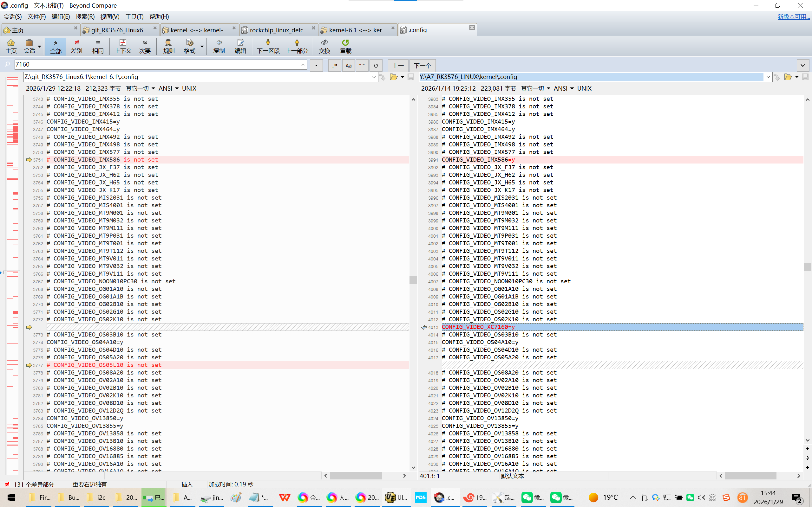812x507 pixels.
Task: Expand the left file path dropdown
Action: pos(374,77)
